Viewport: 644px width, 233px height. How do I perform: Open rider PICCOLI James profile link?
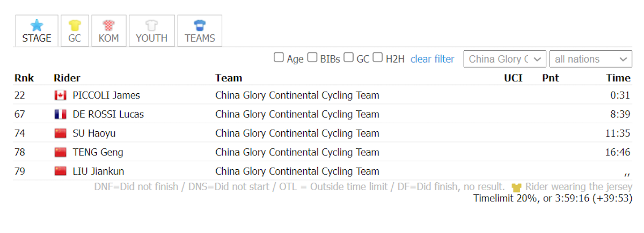pos(106,95)
